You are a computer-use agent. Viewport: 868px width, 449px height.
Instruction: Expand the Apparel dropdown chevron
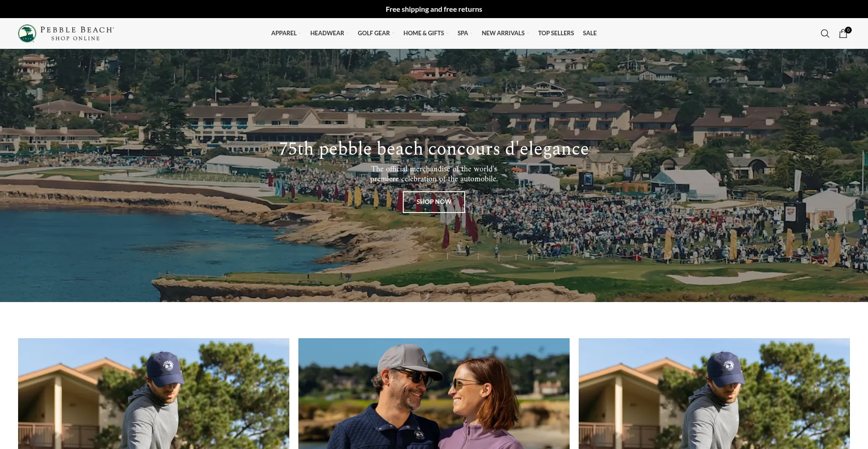point(300,33)
